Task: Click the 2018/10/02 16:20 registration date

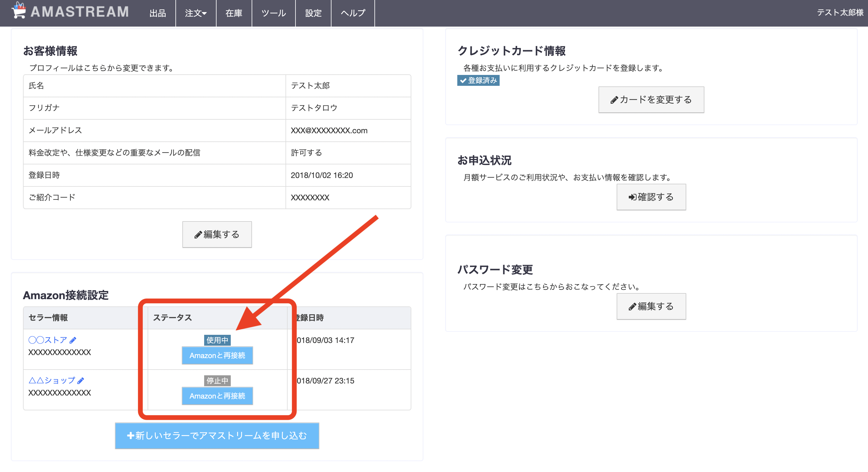Action: (x=322, y=175)
